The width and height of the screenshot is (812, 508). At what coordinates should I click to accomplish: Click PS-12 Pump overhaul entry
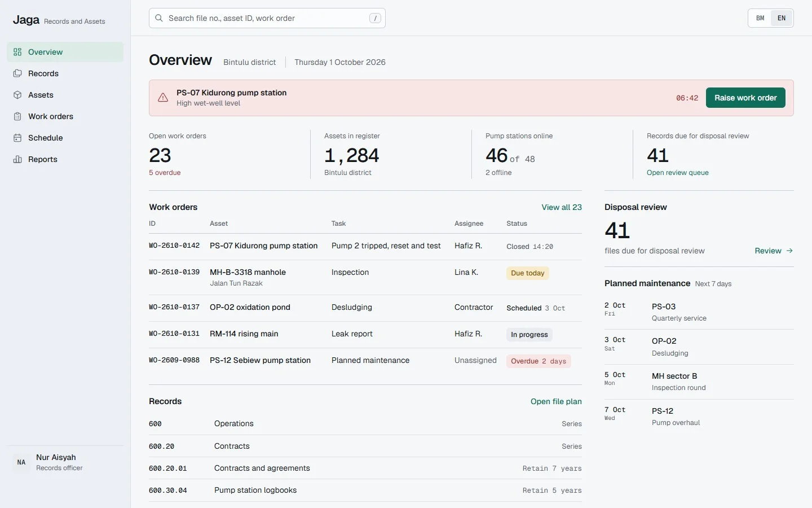pos(699,417)
